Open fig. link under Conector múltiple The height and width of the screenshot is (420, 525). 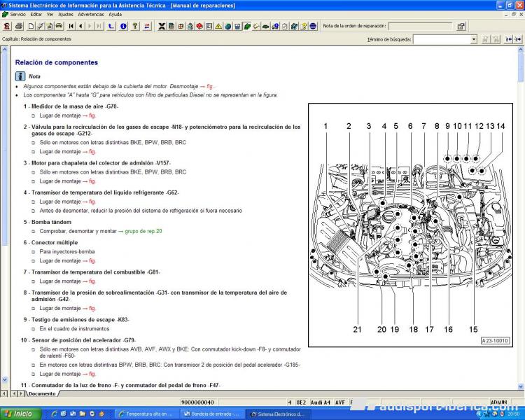click(89, 260)
